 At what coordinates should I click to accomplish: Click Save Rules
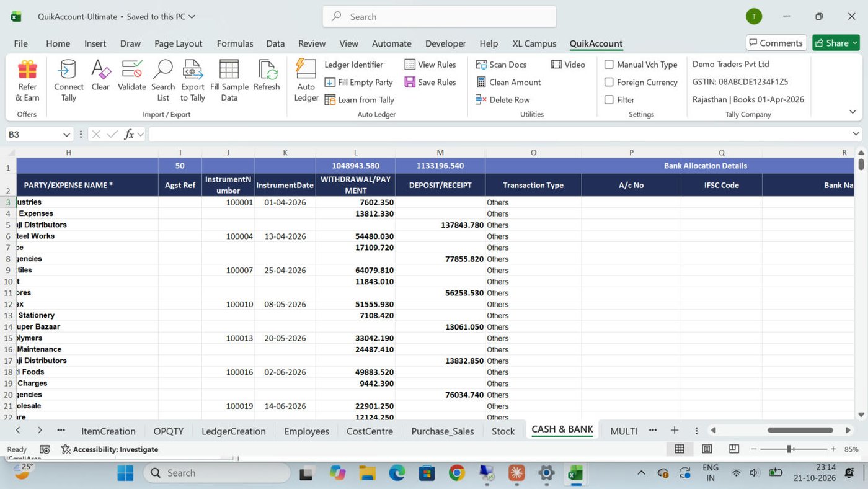click(x=430, y=82)
